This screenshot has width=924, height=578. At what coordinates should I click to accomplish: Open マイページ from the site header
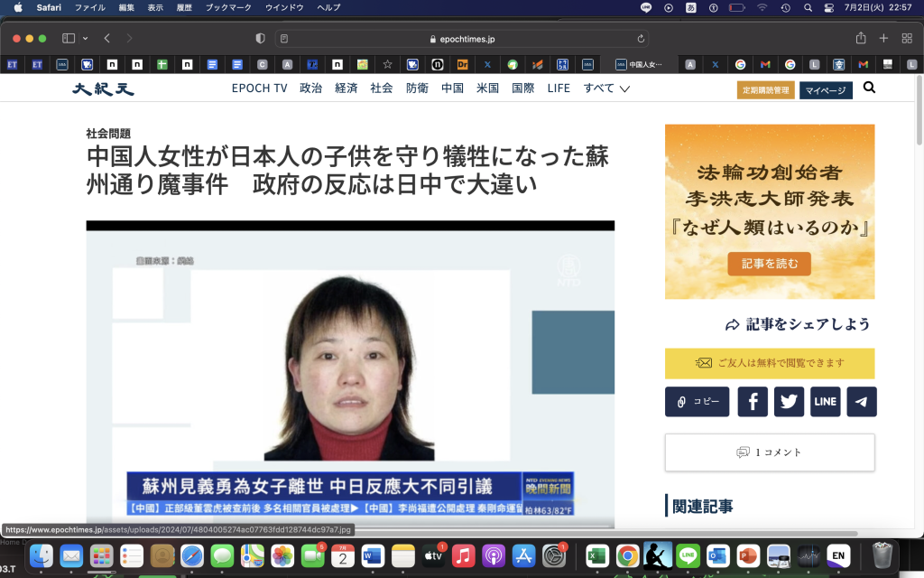(x=825, y=90)
